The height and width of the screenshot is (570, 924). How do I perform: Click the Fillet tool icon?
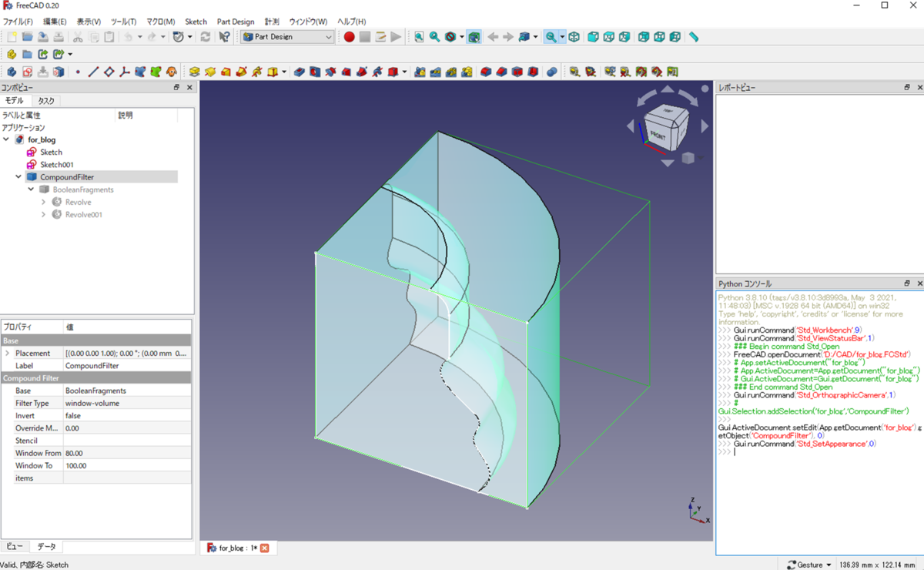486,72
